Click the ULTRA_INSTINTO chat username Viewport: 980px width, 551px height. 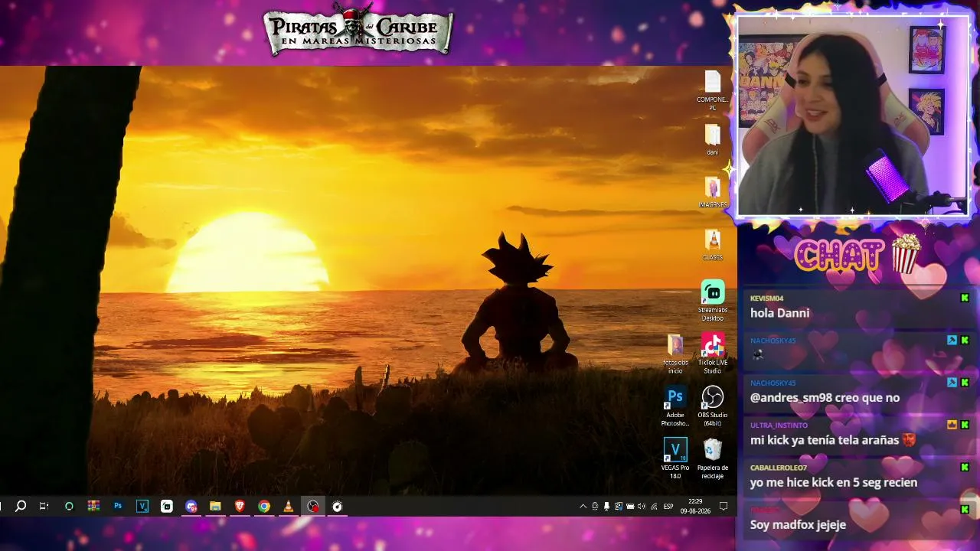point(779,425)
